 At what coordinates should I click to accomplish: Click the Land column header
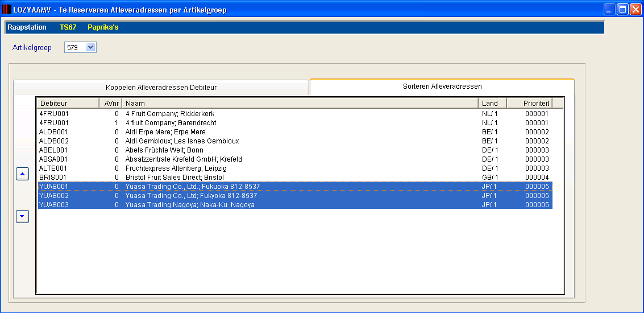point(492,103)
